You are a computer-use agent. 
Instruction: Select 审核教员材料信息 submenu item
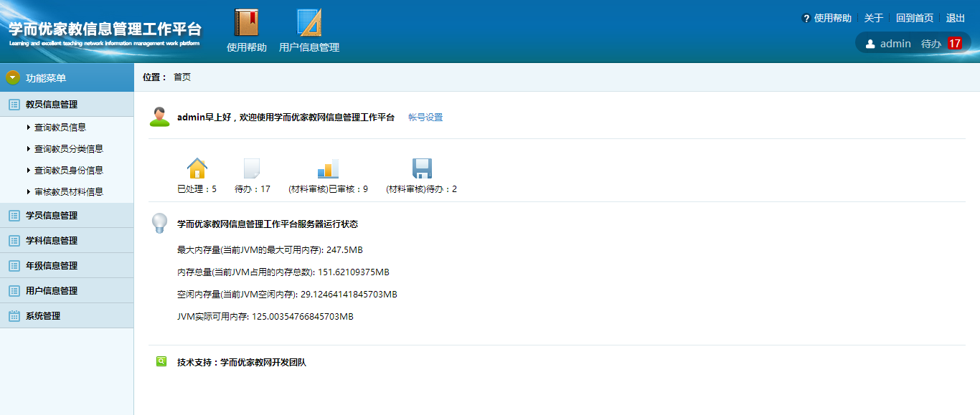coord(69,192)
